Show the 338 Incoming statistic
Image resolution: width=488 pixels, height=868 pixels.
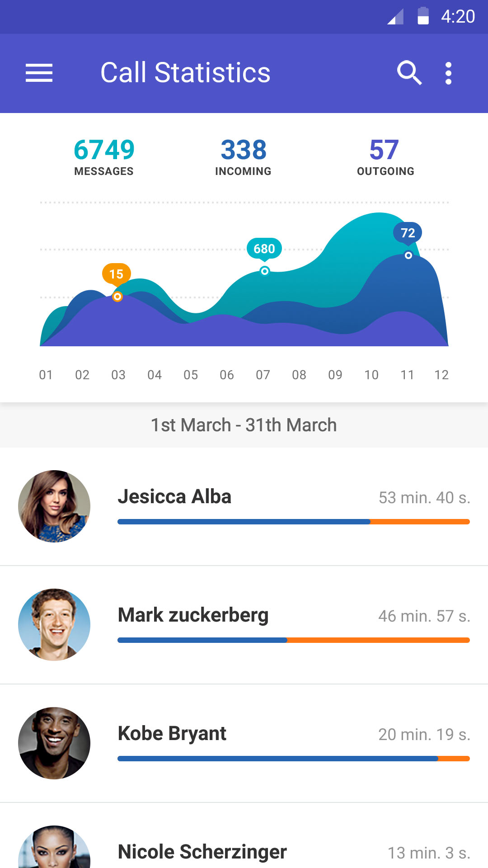[244, 156]
